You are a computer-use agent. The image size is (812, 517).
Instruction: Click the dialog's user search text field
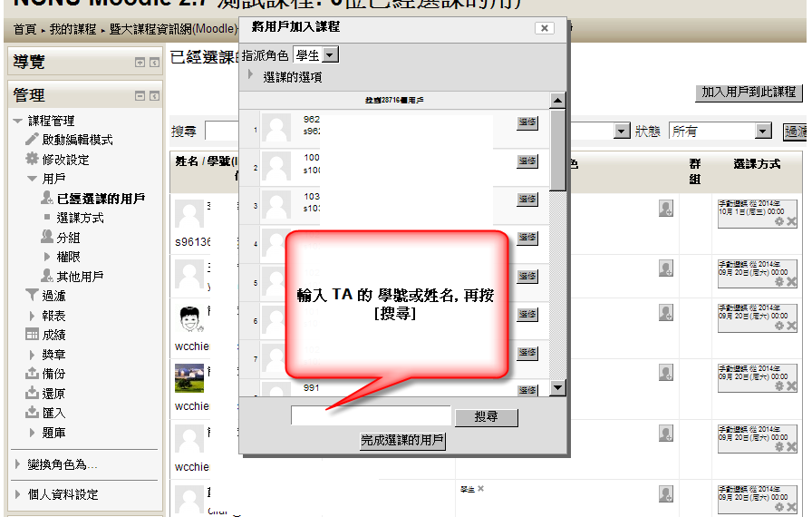371,416
